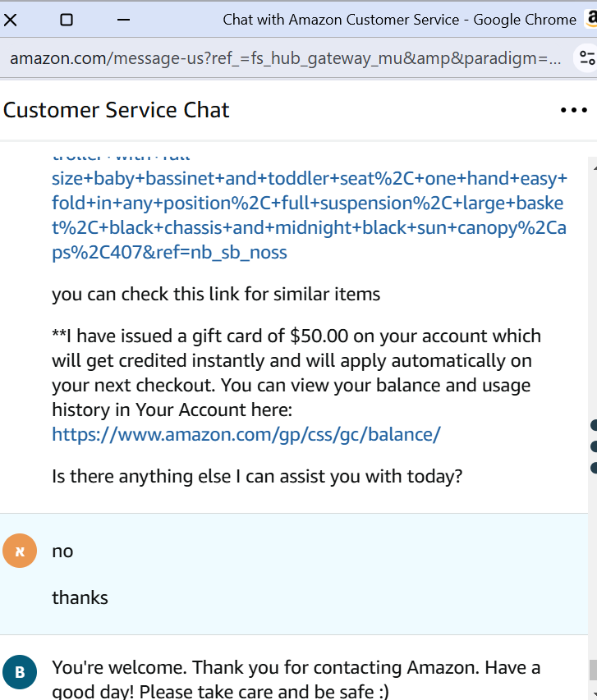Screen dimensions: 597x700
Task: Click the chat scrollbar thumb
Action: click(x=593, y=669)
